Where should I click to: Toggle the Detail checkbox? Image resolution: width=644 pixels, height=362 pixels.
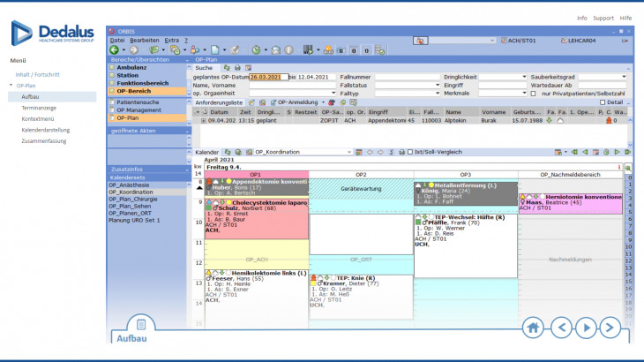click(602, 103)
